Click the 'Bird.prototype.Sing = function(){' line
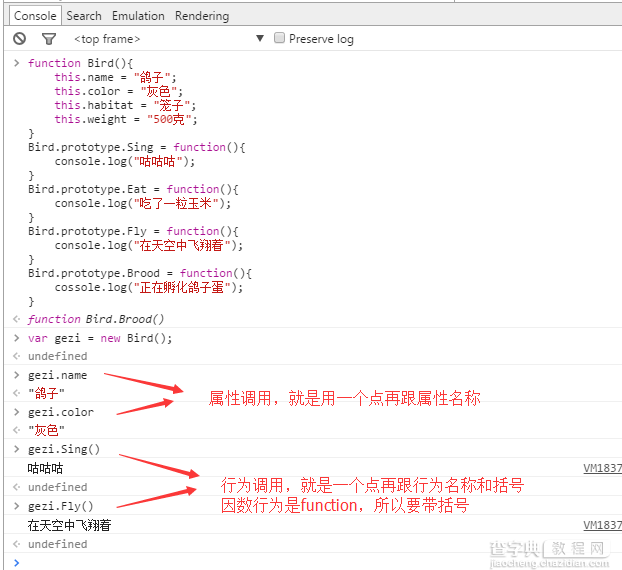 137,147
